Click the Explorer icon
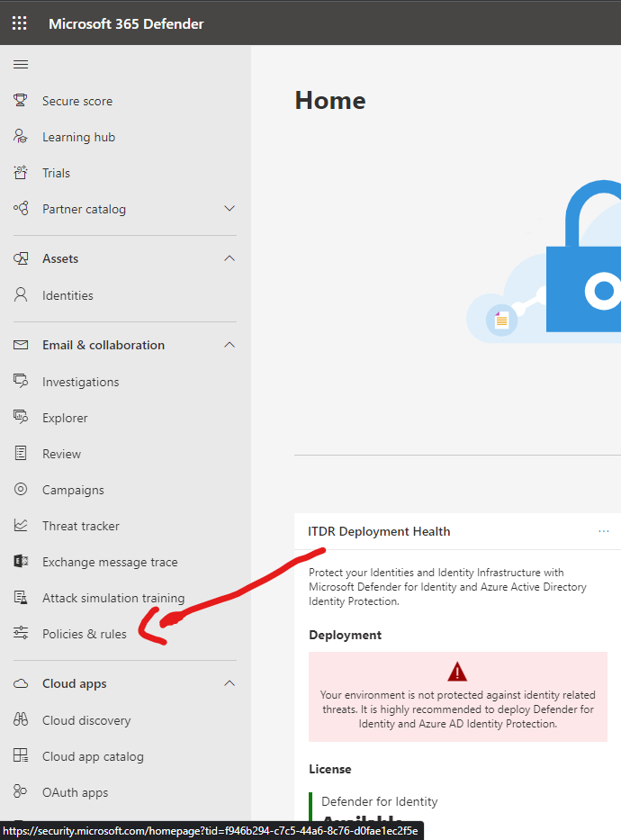The image size is (621, 840). click(21, 417)
